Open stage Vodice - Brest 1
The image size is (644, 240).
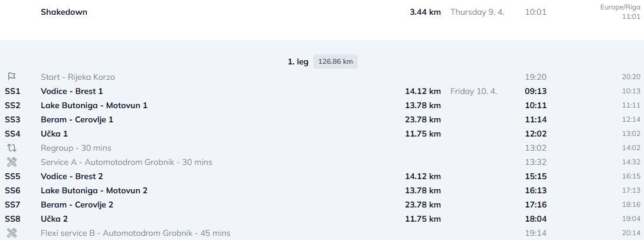click(x=71, y=91)
